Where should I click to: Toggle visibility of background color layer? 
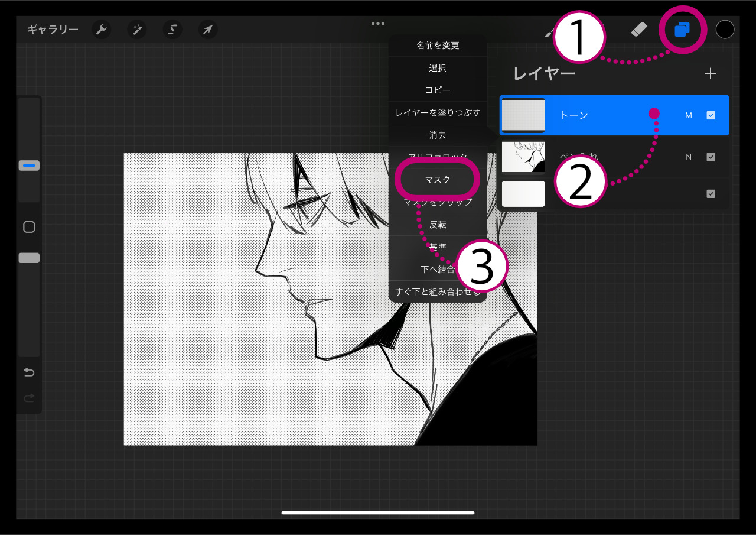tap(711, 193)
